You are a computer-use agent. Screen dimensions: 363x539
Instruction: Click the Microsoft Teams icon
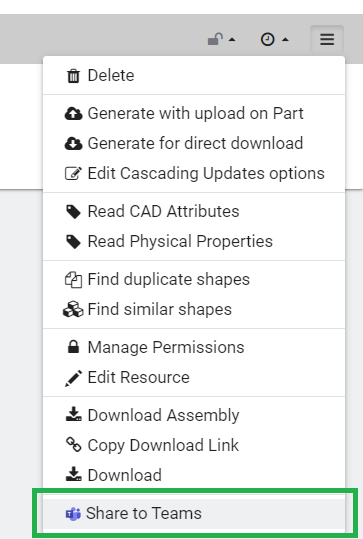73,514
